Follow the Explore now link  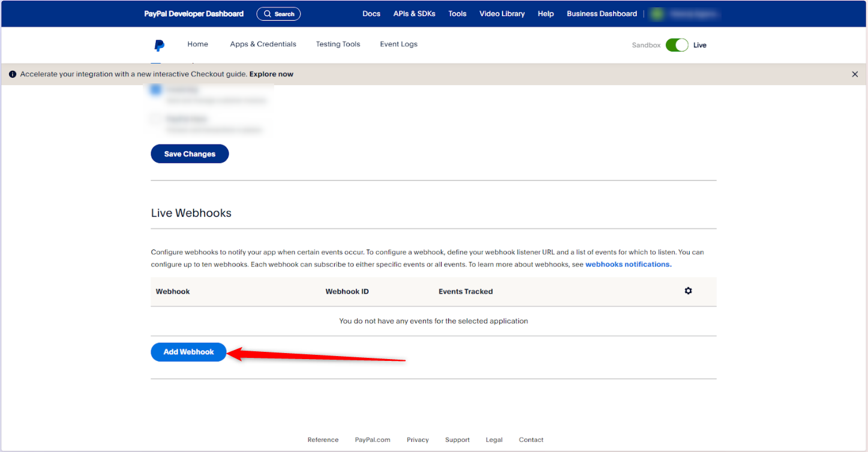271,74
